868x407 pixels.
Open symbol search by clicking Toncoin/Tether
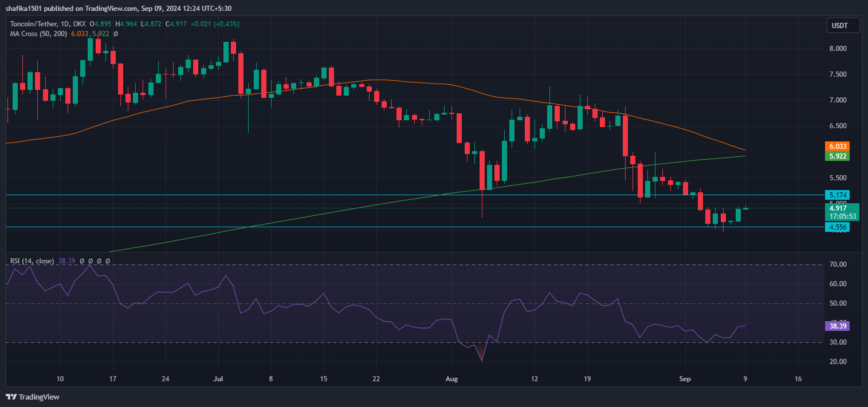coord(36,24)
